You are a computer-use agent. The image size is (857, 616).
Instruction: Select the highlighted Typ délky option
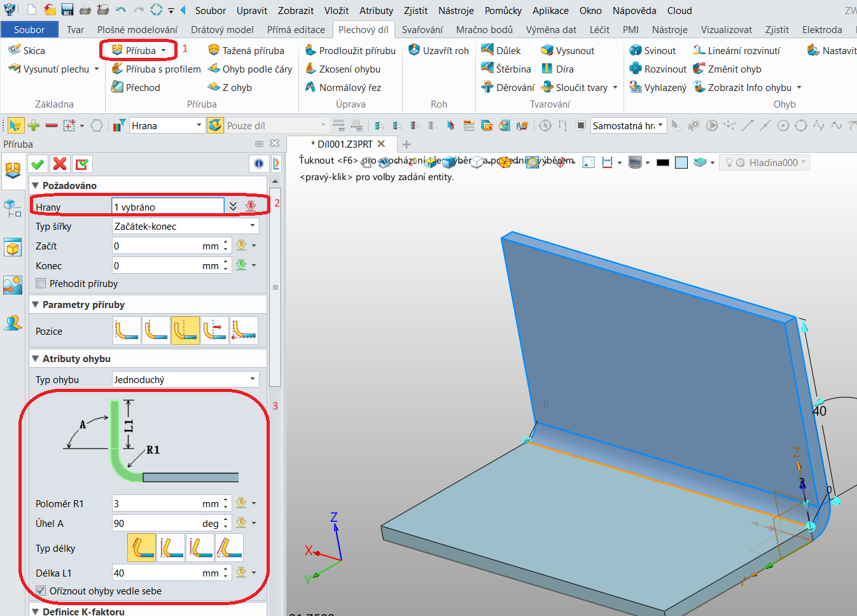click(141, 547)
